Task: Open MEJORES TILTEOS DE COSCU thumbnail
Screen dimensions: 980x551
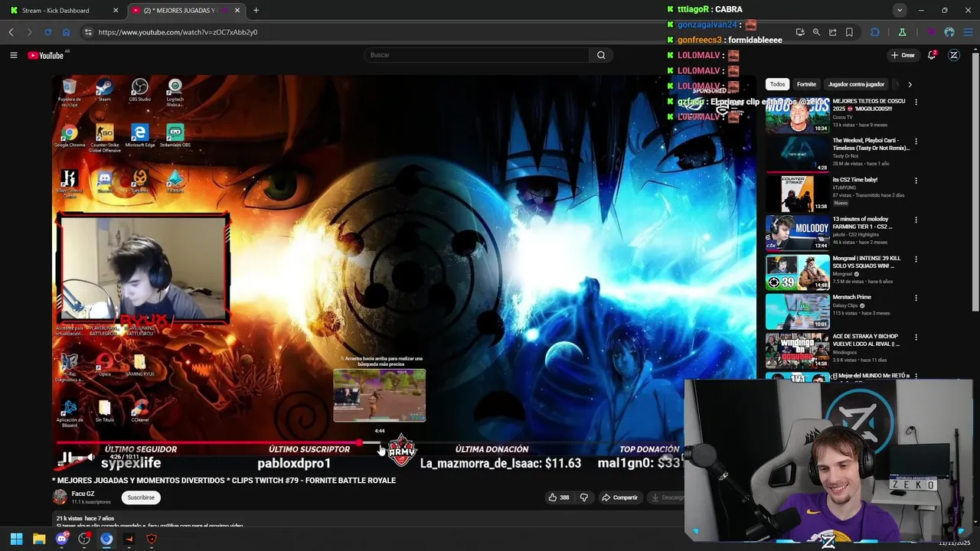Action: (x=798, y=116)
